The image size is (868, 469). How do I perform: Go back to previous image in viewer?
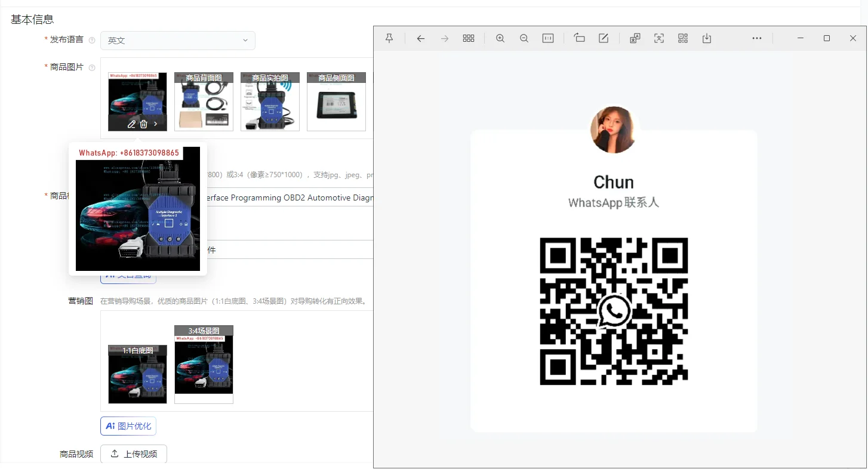pos(421,38)
